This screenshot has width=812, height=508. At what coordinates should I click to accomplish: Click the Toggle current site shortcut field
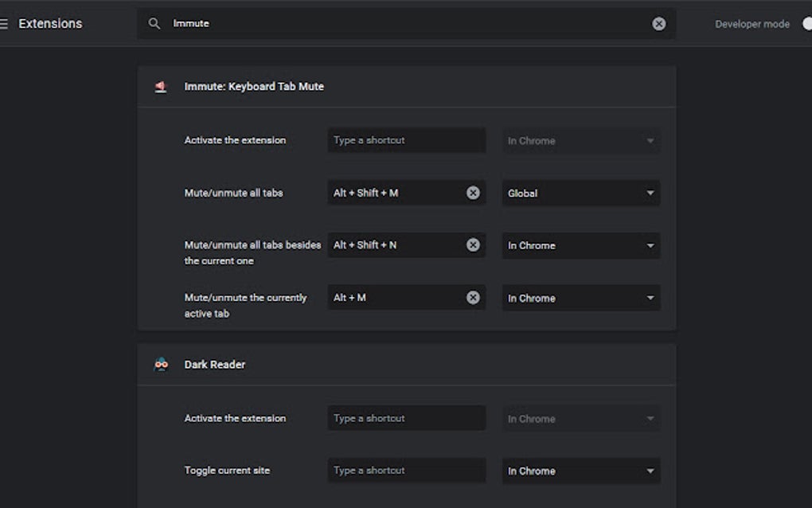tap(406, 471)
